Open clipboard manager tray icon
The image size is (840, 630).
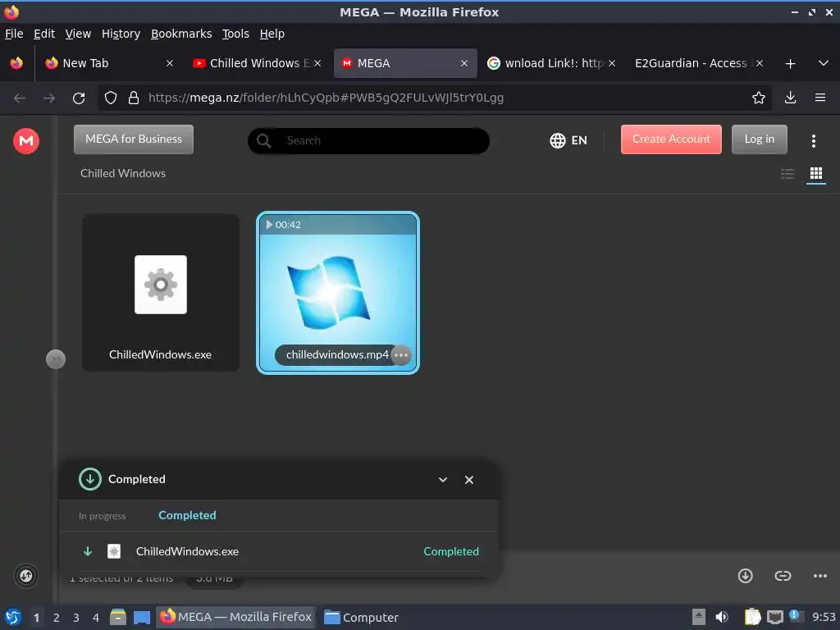point(752,617)
